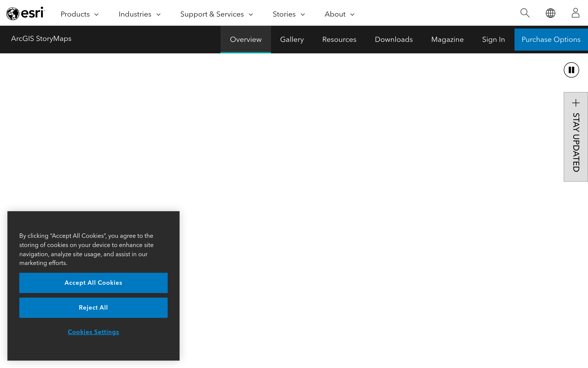Click the Esri globe logo

25,13
